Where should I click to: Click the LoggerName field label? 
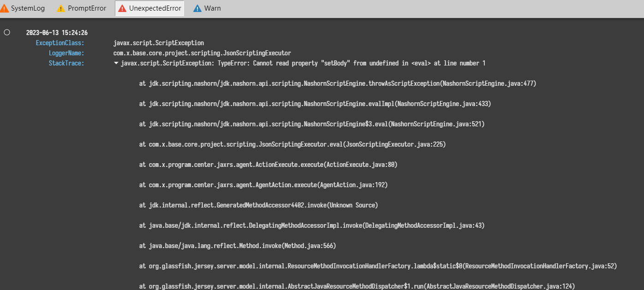pyautogui.click(x=66, y=53)
